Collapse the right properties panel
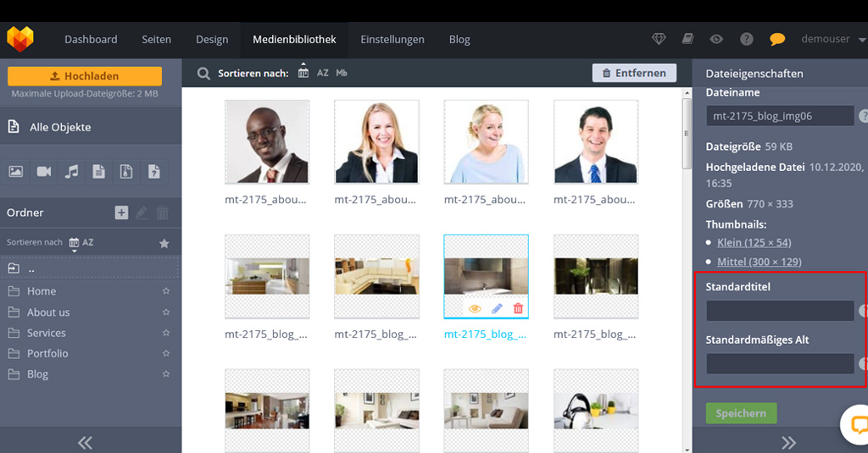This screenshot has height=453, width=868. pyautogui.click(x=788, y=442)
